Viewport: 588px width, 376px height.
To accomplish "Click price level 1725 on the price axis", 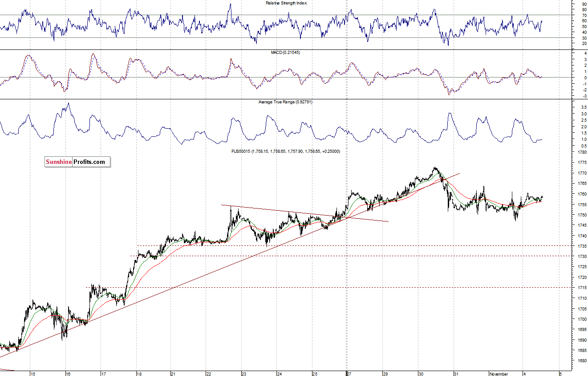I will [x=582, y=267].
